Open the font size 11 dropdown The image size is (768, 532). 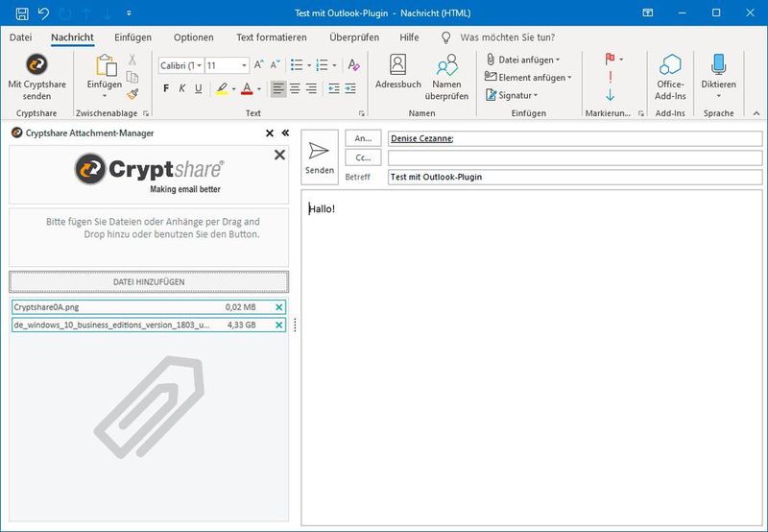244,65
